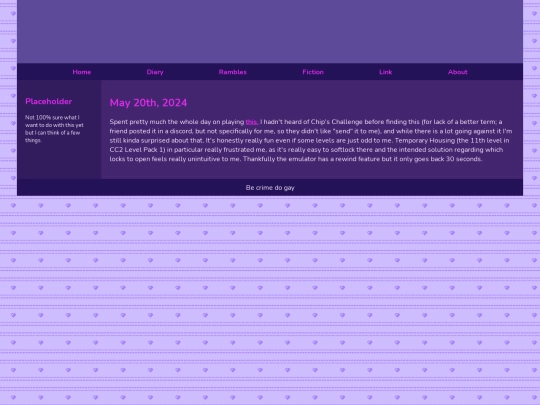
Task: Go to the Diary page
Action: (x=155, y=72)
